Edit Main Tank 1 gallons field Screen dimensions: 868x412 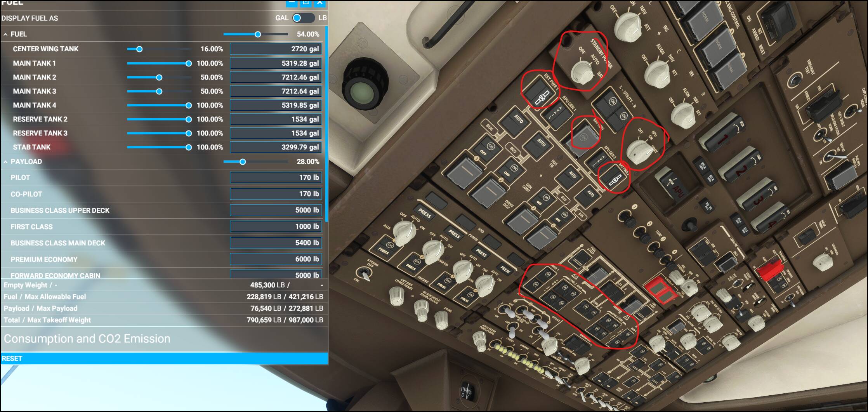[x=276, y=63]
